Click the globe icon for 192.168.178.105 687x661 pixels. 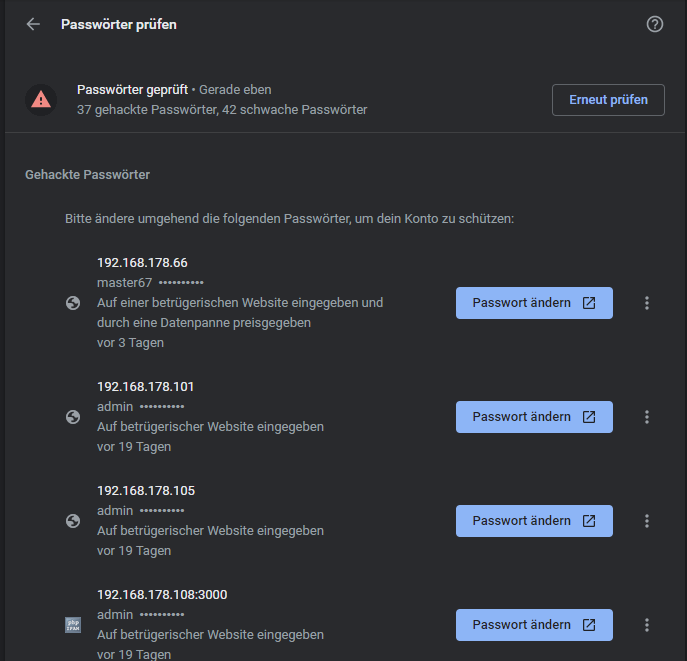pos(73,521)
